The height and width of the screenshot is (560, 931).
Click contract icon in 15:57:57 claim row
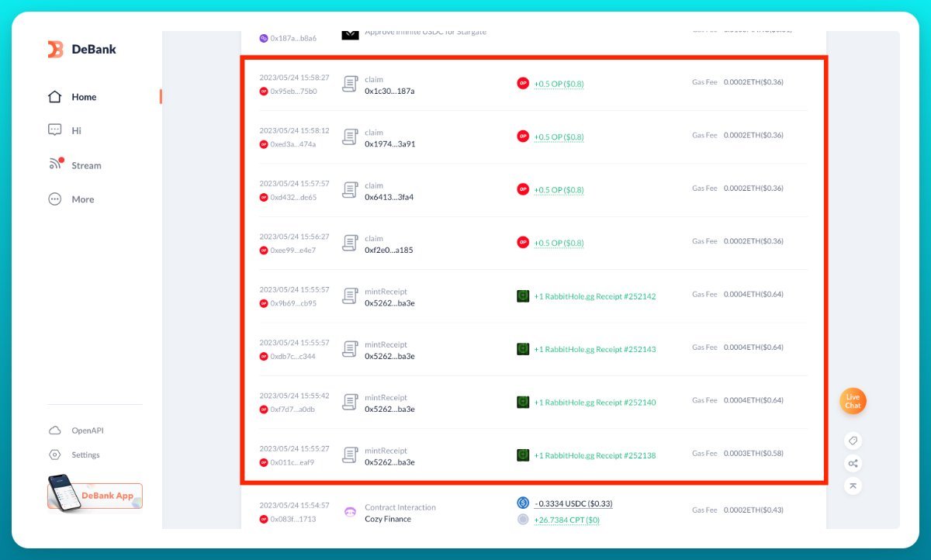click(350, 189)
